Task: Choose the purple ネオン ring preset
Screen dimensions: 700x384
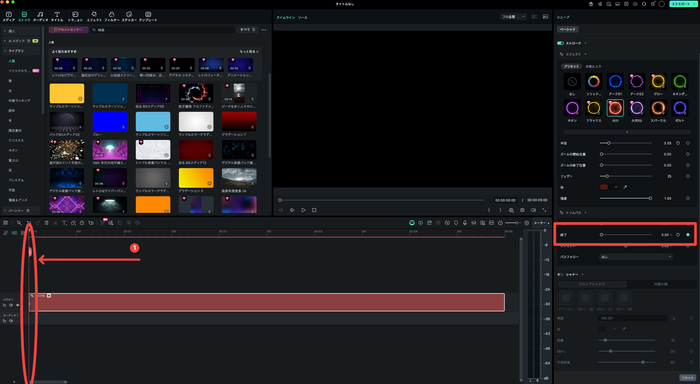Action: coord(572,108)
